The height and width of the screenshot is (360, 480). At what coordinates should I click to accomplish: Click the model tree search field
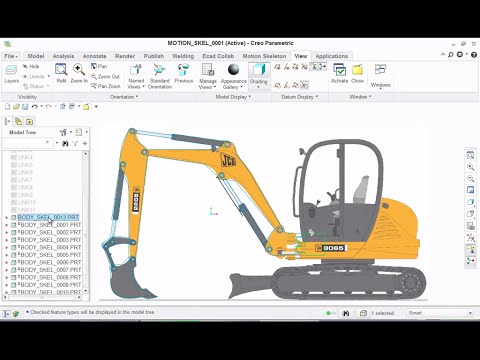coord(27,143)
